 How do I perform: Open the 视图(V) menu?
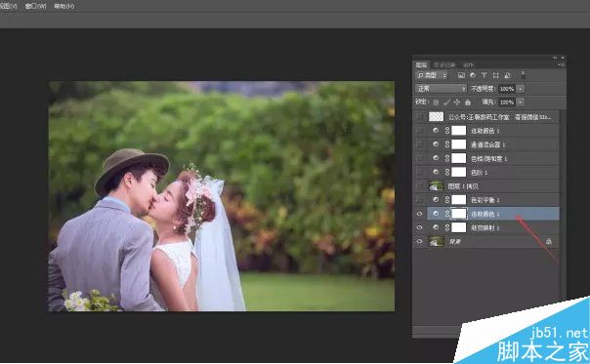pyautogui.click(x=8, y=6)
